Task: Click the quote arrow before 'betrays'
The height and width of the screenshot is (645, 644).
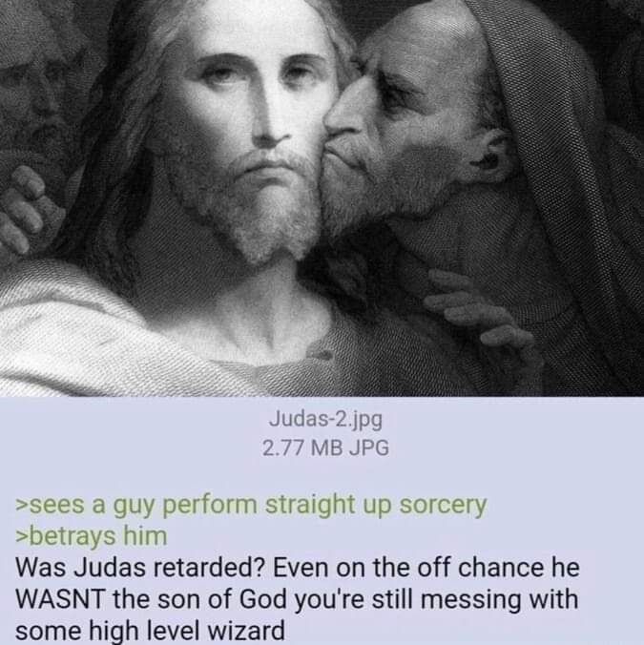Action: click(21, 537)
